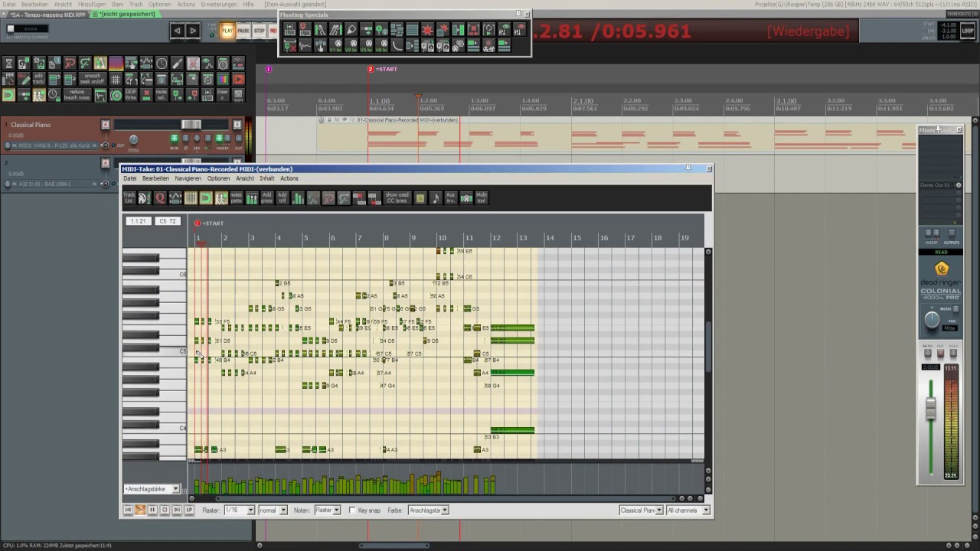
Task: Switch to the nicht gespeichert project tab
Action: tap(126, 15)
